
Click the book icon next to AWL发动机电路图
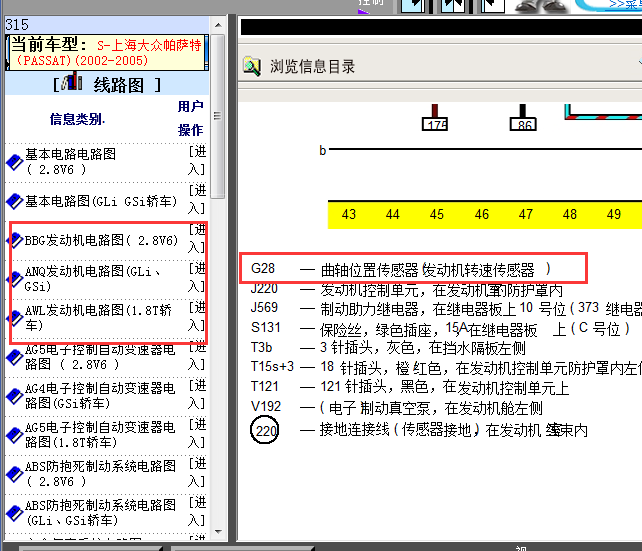pos(16,318)
